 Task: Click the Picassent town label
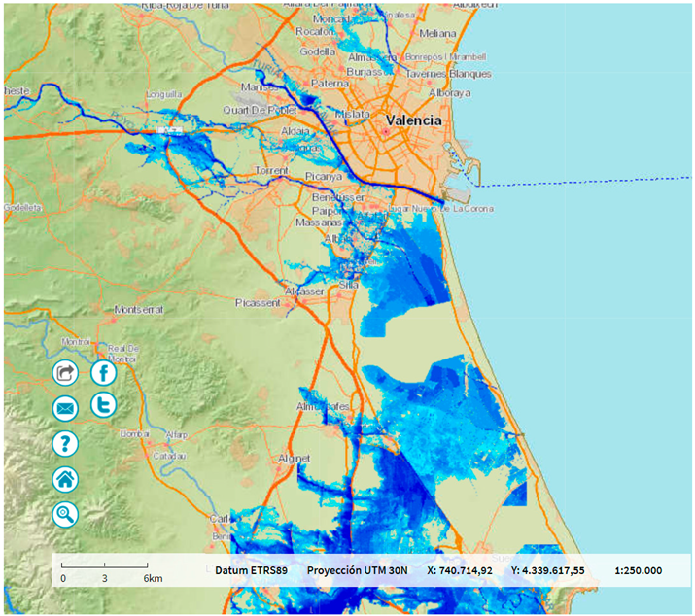(258, 303)
